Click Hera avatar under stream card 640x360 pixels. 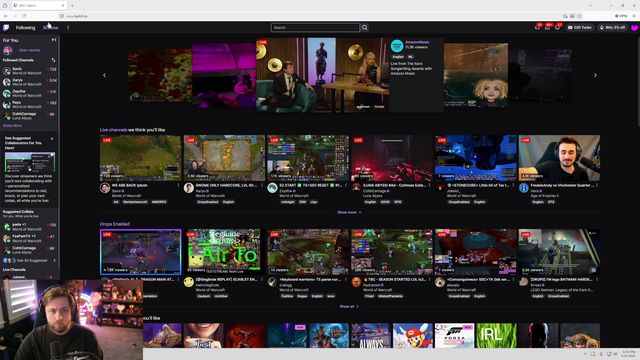pos(524,188)
